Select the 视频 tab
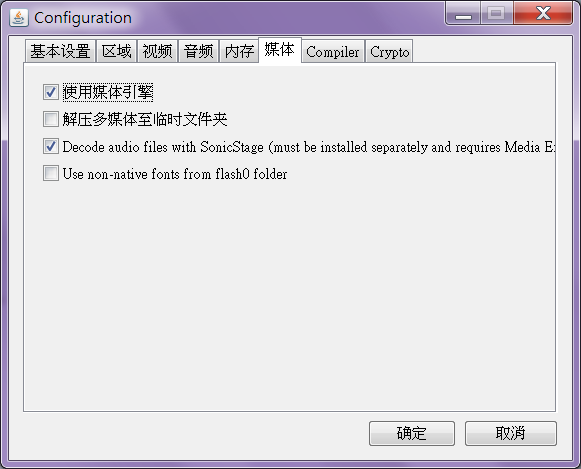 click(157, 51)
